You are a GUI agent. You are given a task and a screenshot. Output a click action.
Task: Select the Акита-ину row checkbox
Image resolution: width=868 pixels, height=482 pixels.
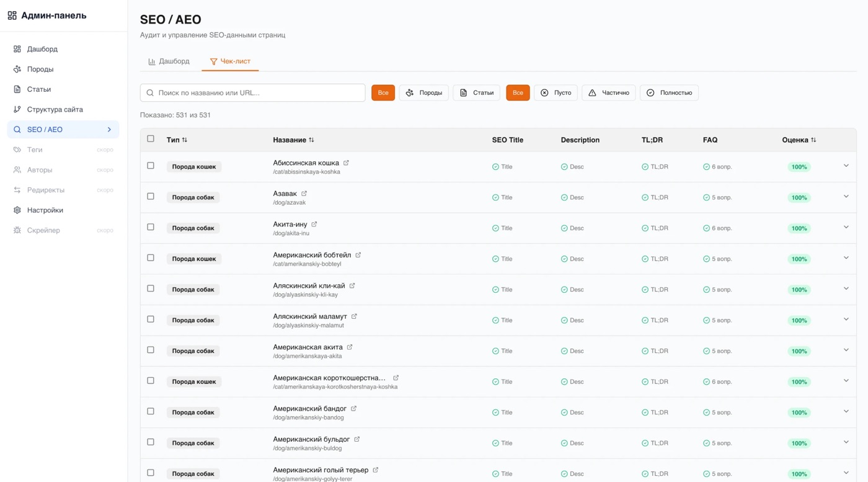pyautogui.click(x=151, y=227)
